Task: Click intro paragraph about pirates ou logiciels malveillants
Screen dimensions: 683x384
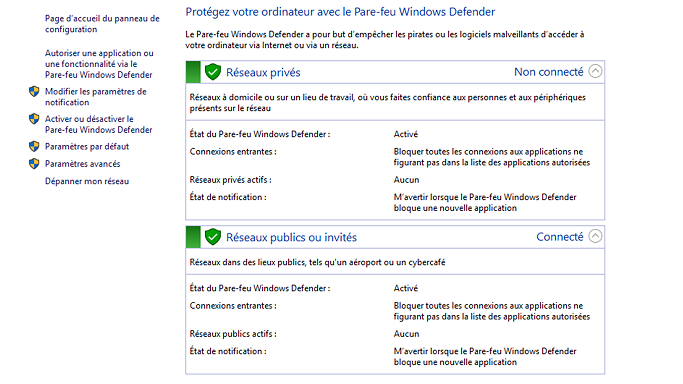Action: [385, 40]
